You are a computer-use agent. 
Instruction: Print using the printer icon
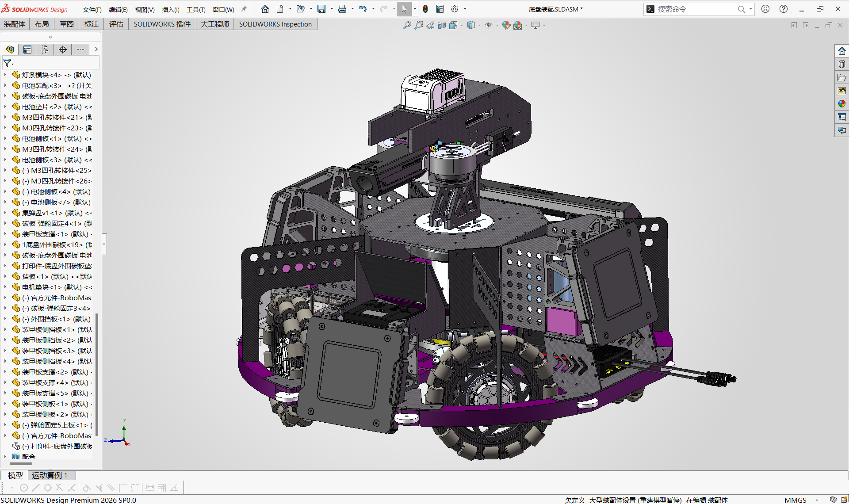click(342, 9)
